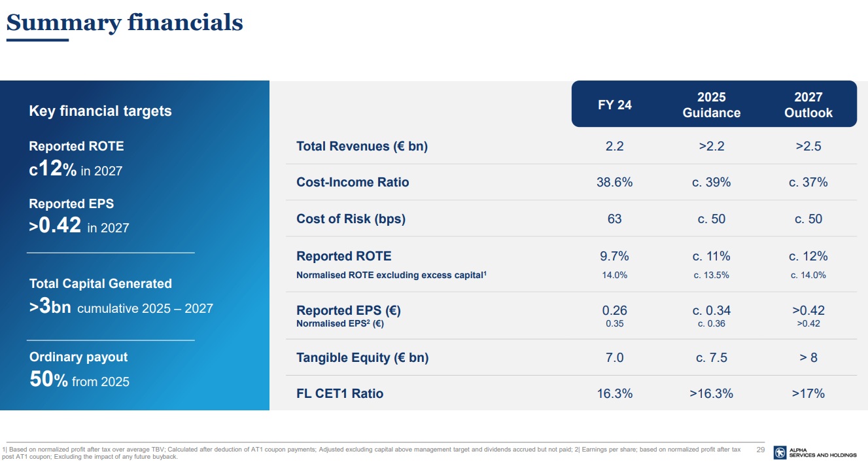Click the Summary financials slide title
Screen dimensions: 868x464
124,23
